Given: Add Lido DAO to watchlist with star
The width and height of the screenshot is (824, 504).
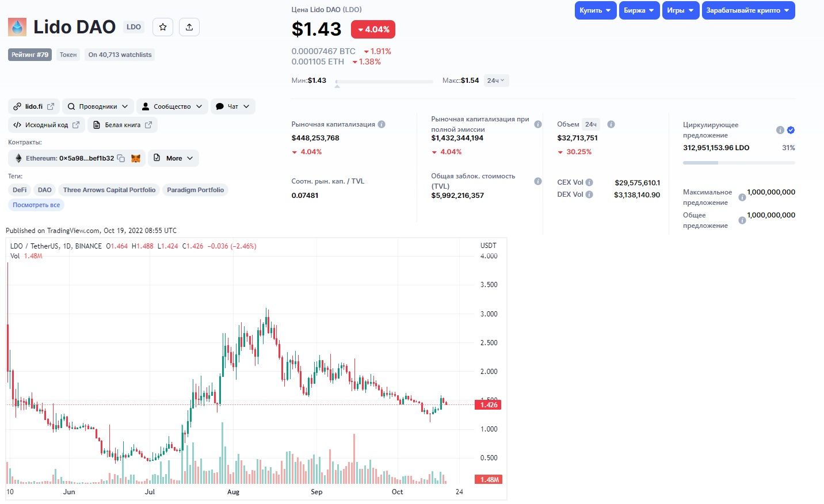Looking at the screenshot, I should pos(163,27).
